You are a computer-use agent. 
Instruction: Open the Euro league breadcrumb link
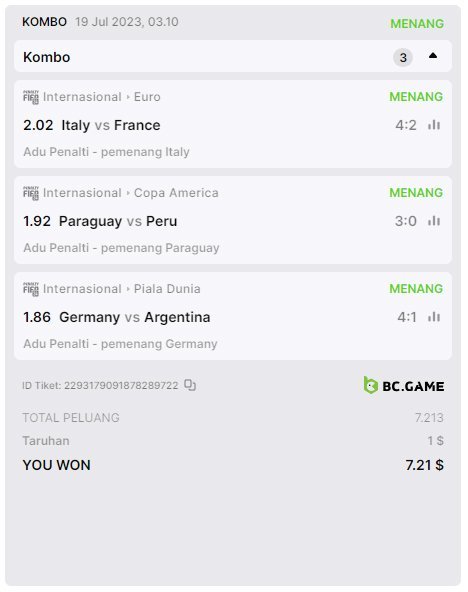pos(147,97)
